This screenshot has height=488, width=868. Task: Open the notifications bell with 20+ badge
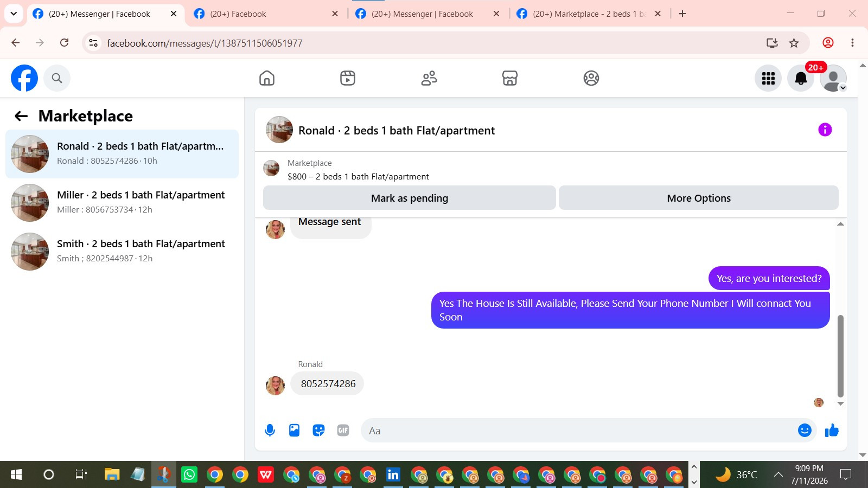[x=801, y=79]
